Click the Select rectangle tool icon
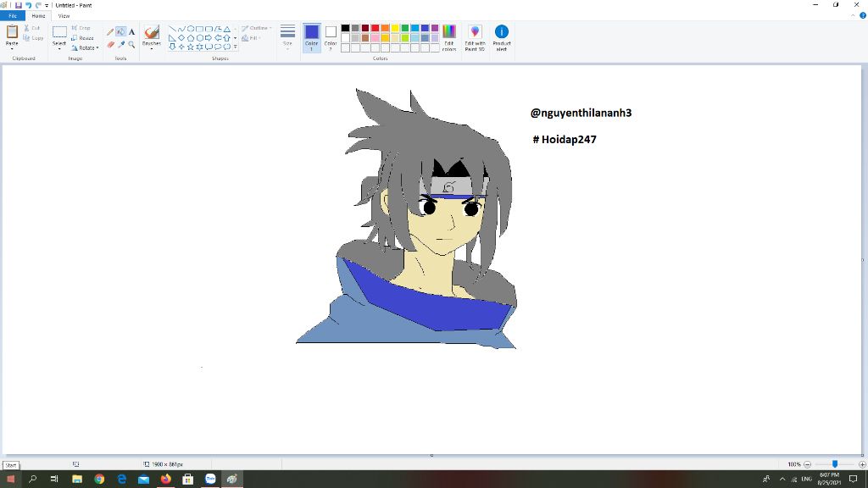Image resolution: width=868 pixels, height=488 pixels. pyautogui.click(x=59, y=32)
